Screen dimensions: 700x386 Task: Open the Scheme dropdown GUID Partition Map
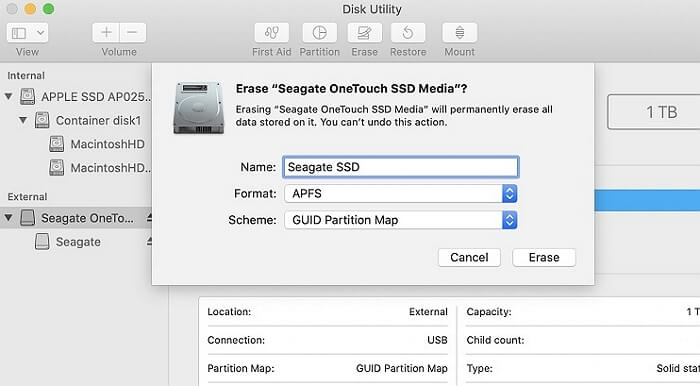point(400,220)
